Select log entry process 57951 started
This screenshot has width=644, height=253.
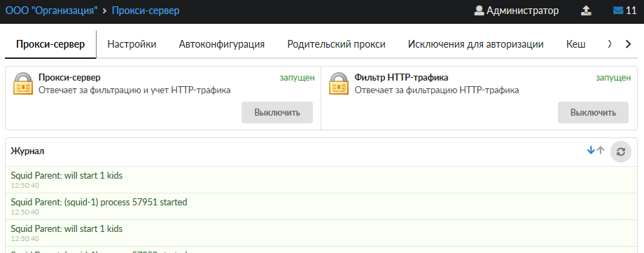tap(322, 207)
